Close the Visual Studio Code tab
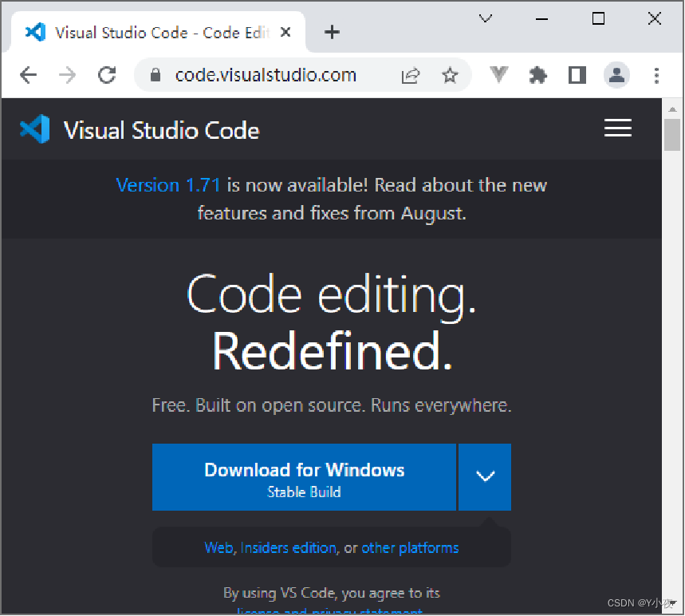685x616 pixels. (x=285, y=32)
